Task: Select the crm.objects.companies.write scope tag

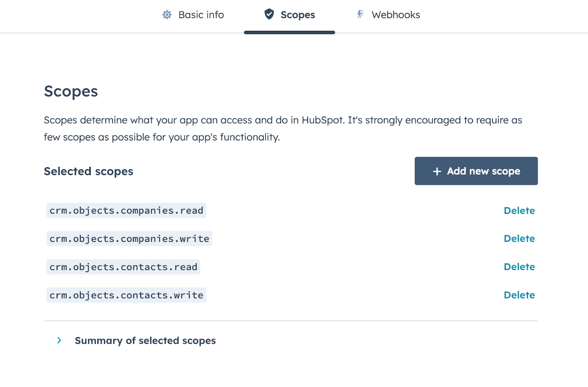Action: pos(129,239)
